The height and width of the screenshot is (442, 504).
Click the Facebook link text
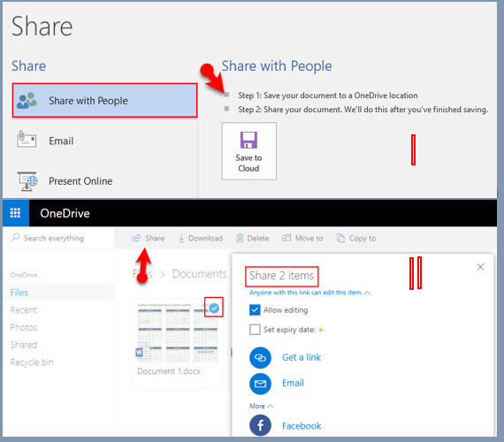302,426
